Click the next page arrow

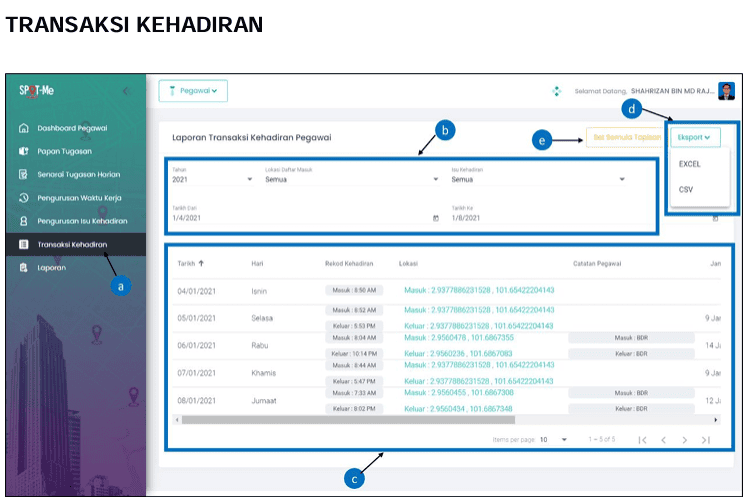point(685,440)
